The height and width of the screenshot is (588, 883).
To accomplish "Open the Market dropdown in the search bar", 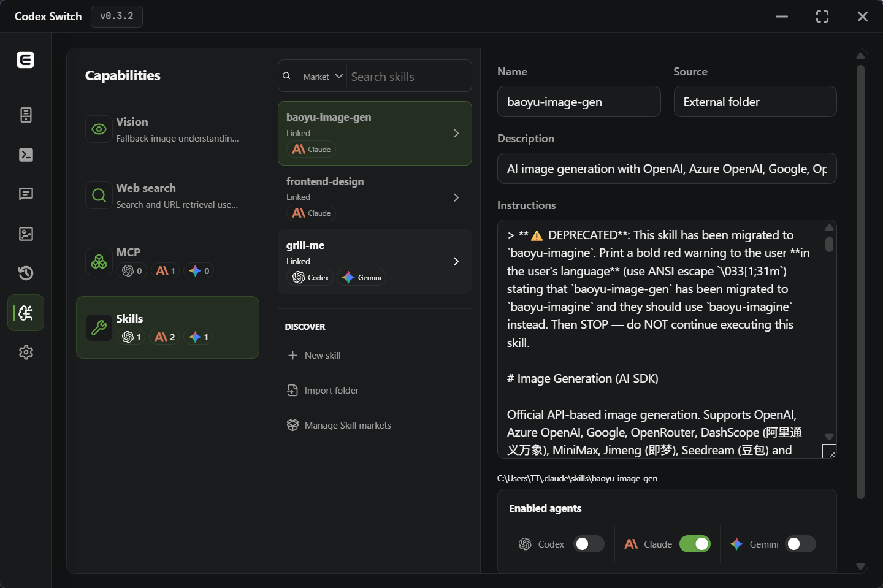I will [323, 77].
